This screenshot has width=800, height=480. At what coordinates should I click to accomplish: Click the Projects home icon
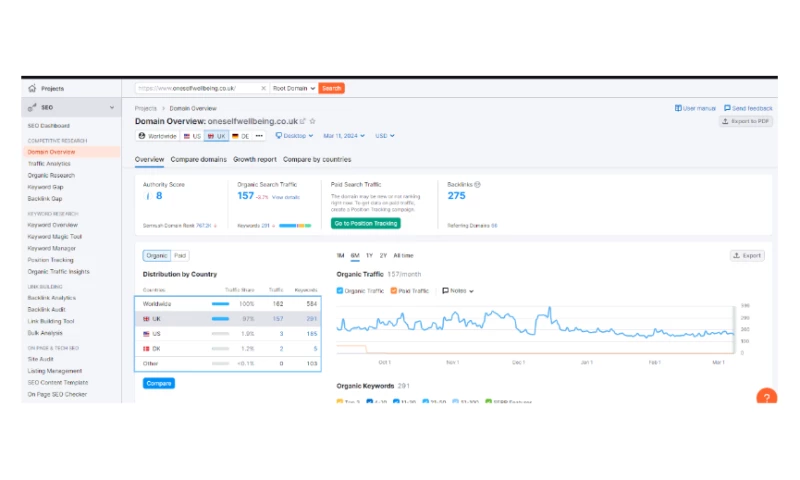pyautogui.click(x=32, y=88)
